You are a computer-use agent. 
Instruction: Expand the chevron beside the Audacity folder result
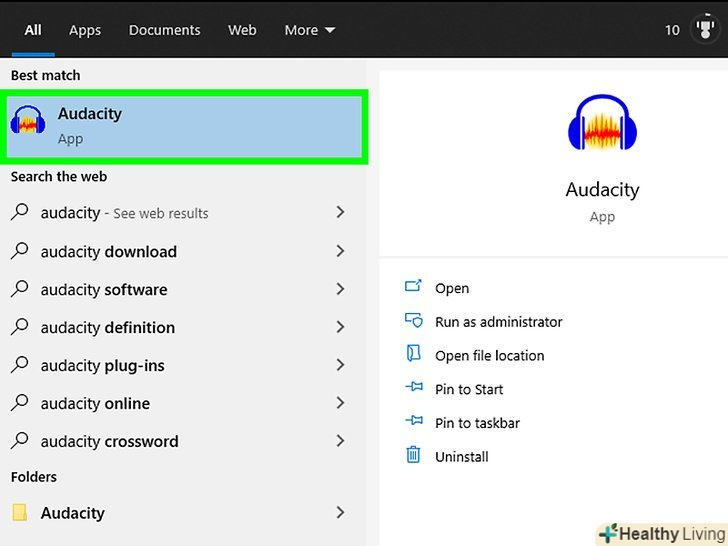[x=340, y=513]
